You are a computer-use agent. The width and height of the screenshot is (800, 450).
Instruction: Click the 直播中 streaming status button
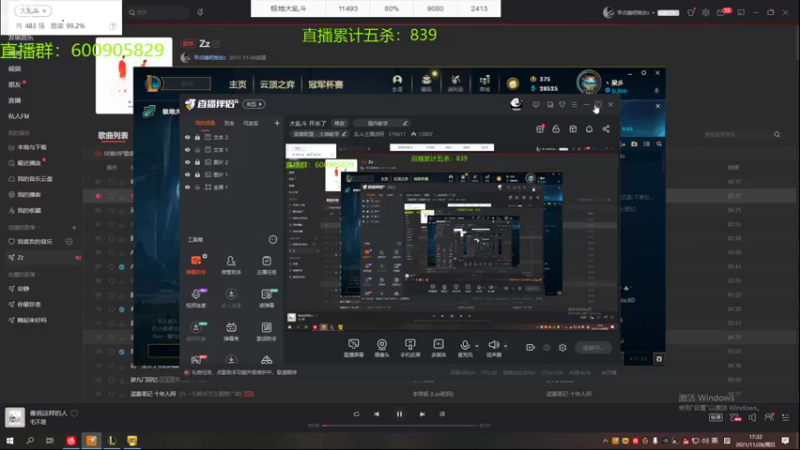[x=593, y=347]
